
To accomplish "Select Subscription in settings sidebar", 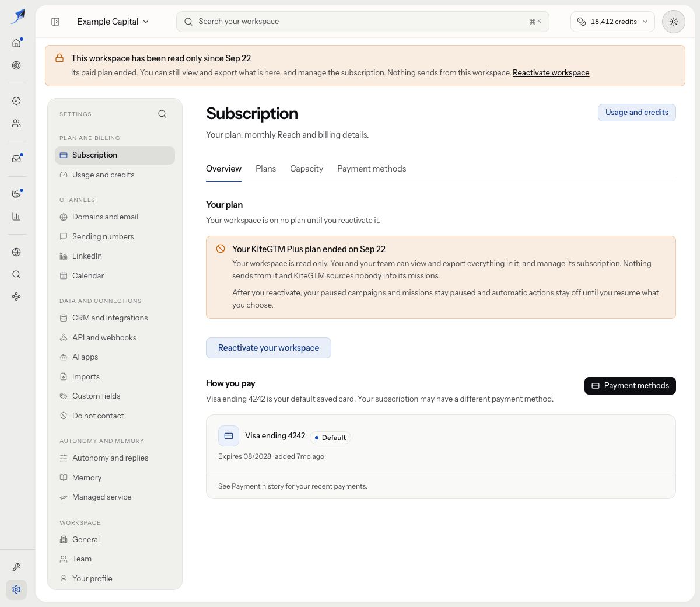I will pos(115,155).
